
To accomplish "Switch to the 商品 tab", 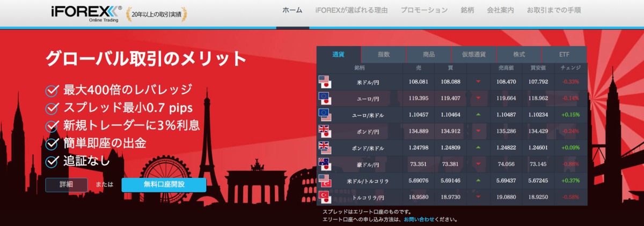I will coord(429,55).
